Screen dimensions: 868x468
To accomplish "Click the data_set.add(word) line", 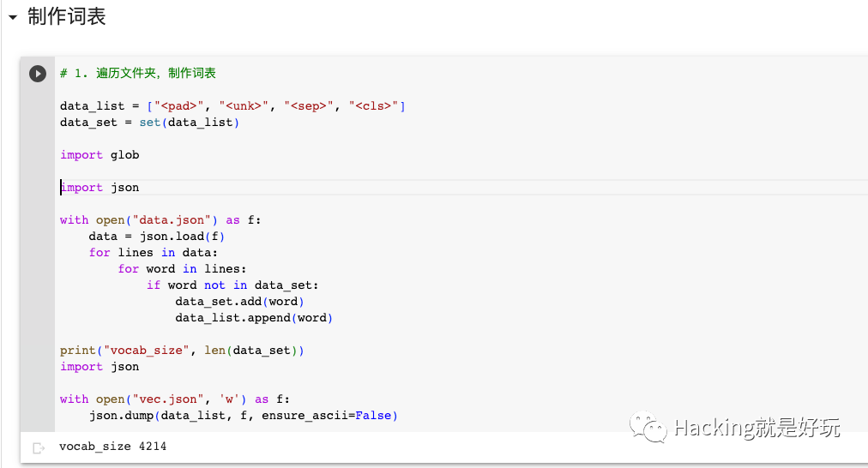I will (x=239, y=302).
